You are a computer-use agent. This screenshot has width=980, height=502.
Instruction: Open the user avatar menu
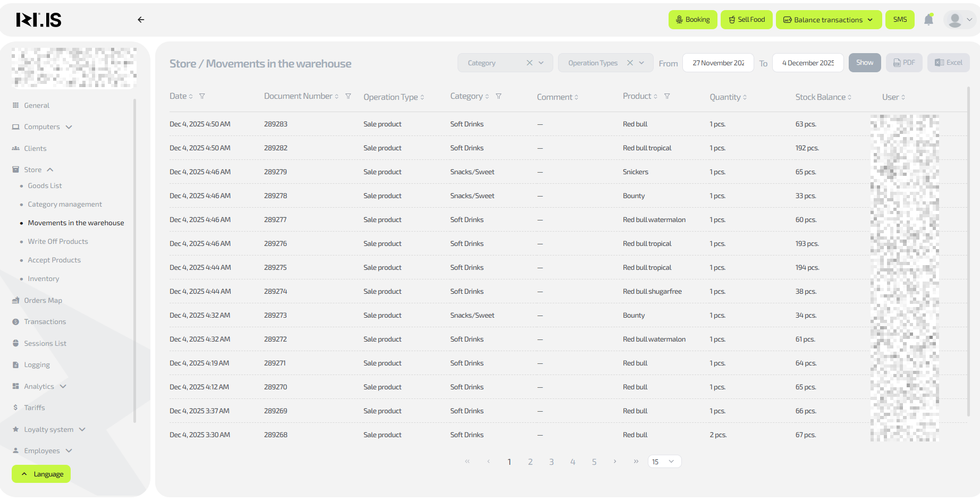pos(960,20)
